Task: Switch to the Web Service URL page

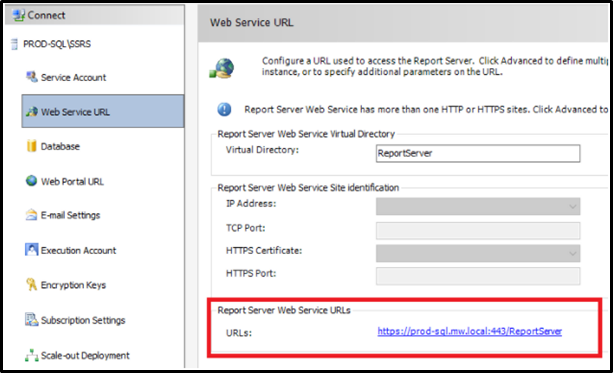Action: 103,111
